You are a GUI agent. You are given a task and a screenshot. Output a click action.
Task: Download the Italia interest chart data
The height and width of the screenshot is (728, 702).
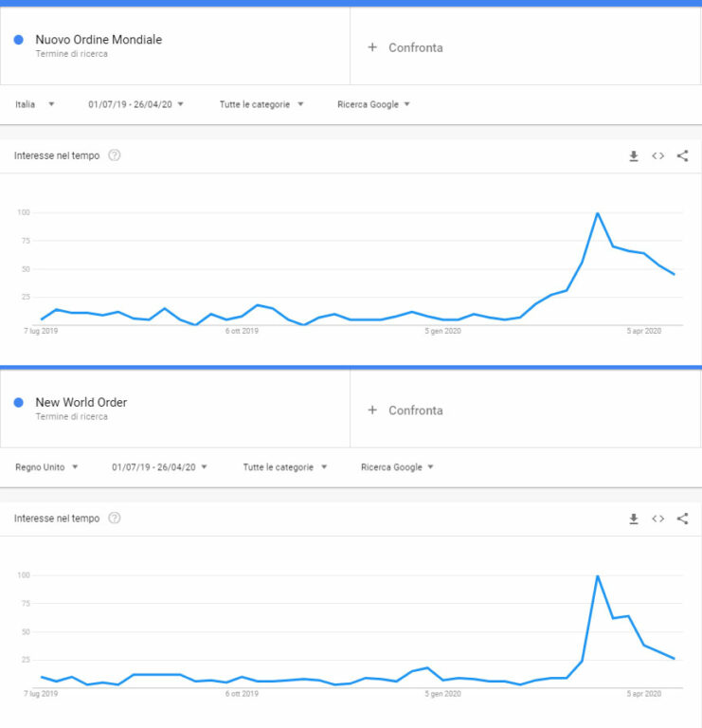[x=634, y=156]
